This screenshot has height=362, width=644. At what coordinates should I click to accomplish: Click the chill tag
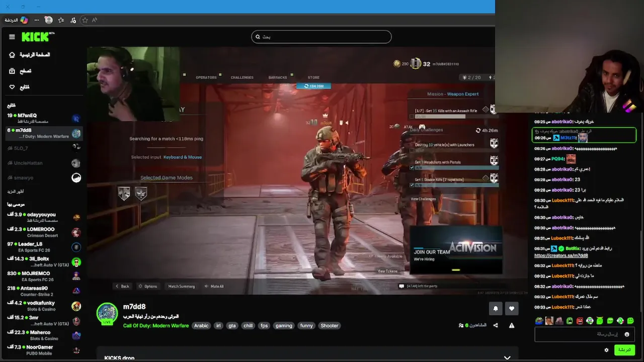[248, 326]
